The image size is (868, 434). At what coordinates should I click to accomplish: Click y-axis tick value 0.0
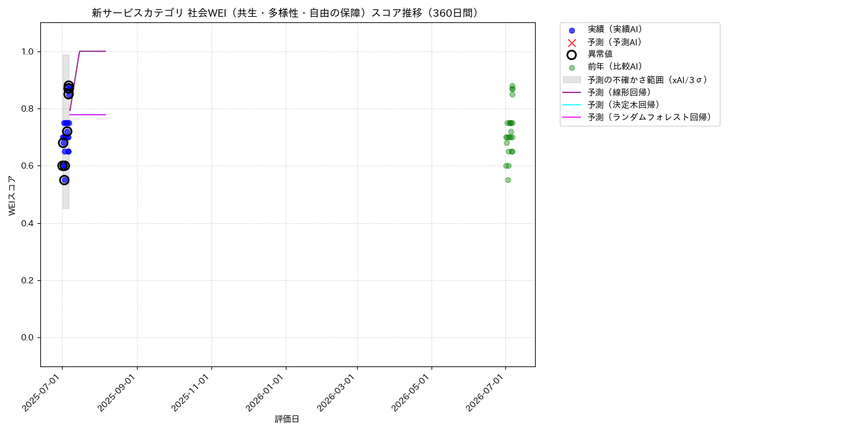point(27,337)
